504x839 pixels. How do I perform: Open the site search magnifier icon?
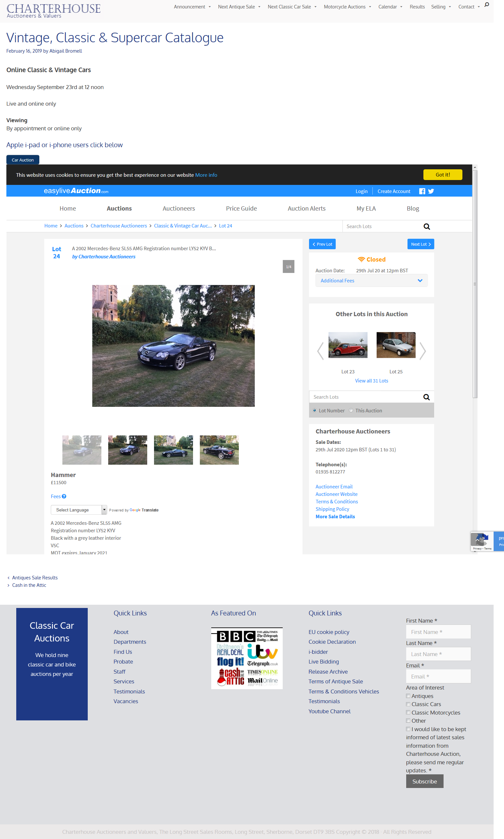[487, 5]
